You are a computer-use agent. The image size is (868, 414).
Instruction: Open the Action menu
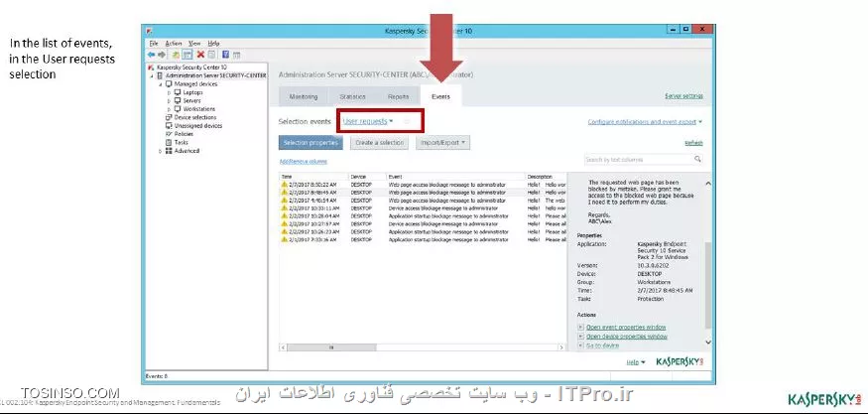174,44
